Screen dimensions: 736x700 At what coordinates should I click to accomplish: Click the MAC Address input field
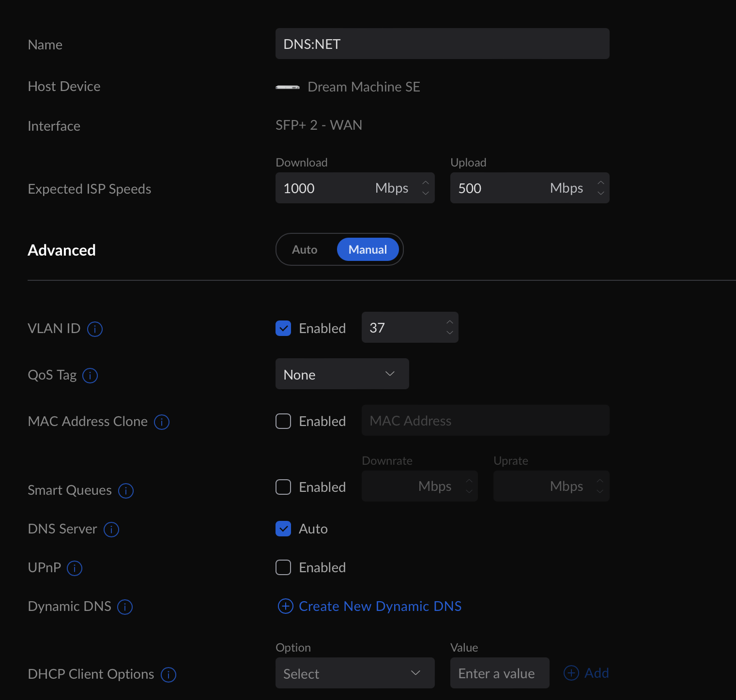[x=486, y=420]
